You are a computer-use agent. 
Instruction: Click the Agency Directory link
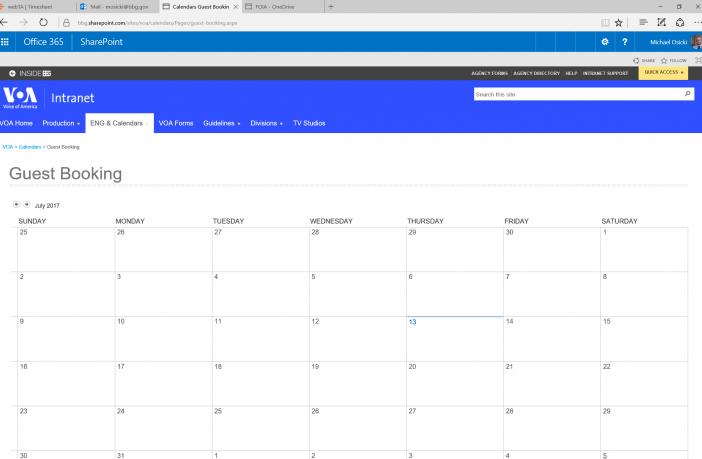(x=537, y=73)
